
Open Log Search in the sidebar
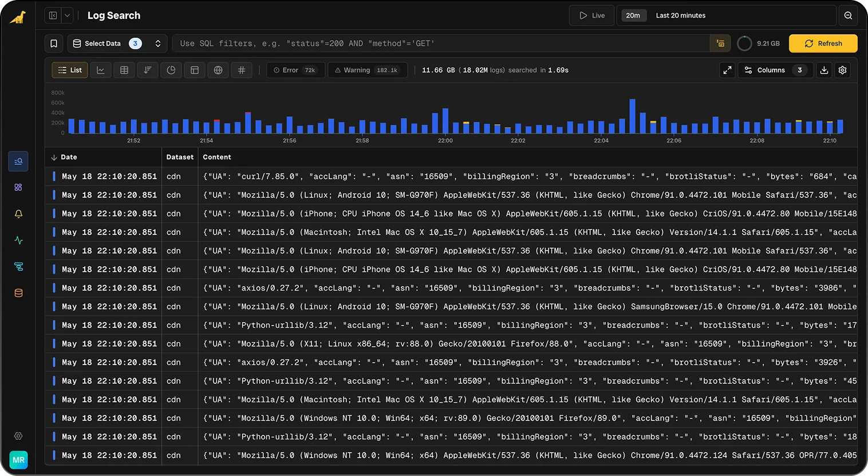coord(18,161)
